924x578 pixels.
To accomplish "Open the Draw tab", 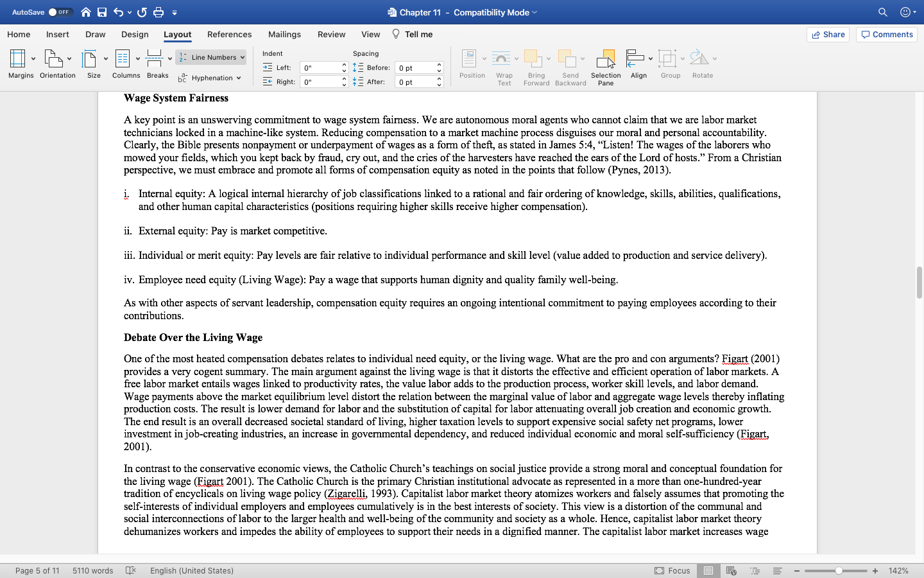I will click(x=96, y=34).
